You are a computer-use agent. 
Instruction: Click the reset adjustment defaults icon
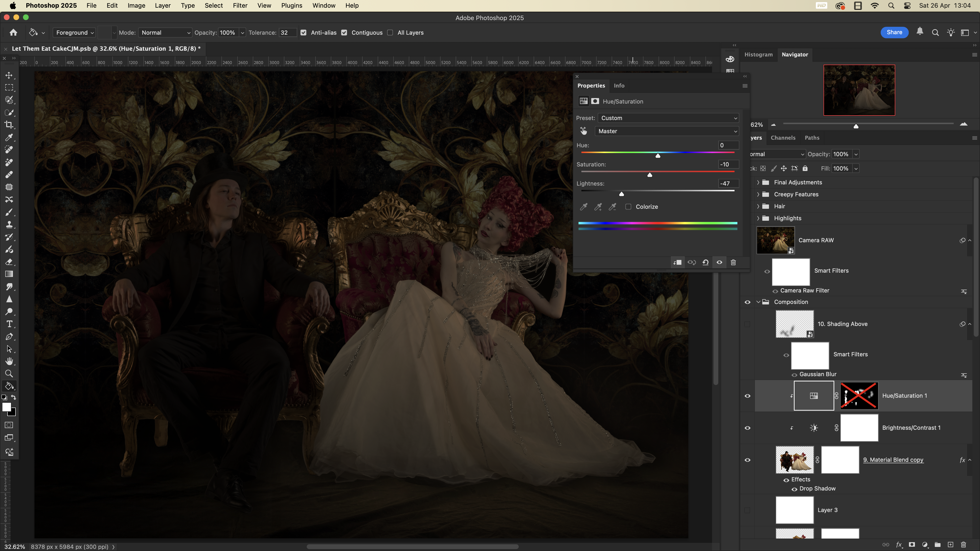coord(705,262)
